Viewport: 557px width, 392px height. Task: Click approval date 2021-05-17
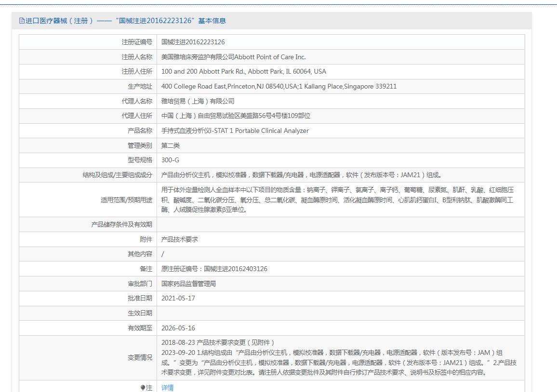click(x=178, y=298)
